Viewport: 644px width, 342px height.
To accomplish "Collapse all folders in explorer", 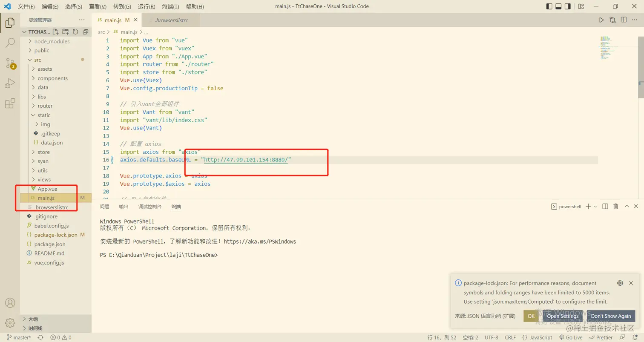I will (85, 32).
